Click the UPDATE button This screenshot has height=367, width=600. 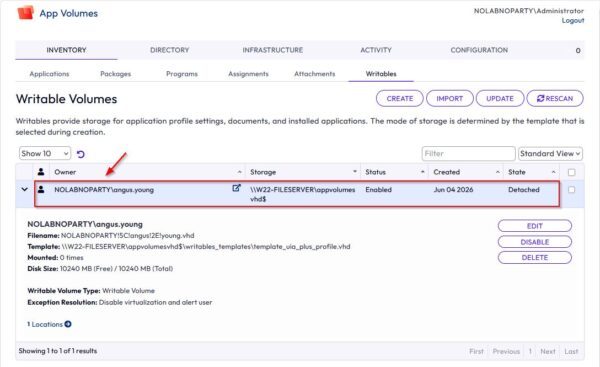tap(500, 99)
